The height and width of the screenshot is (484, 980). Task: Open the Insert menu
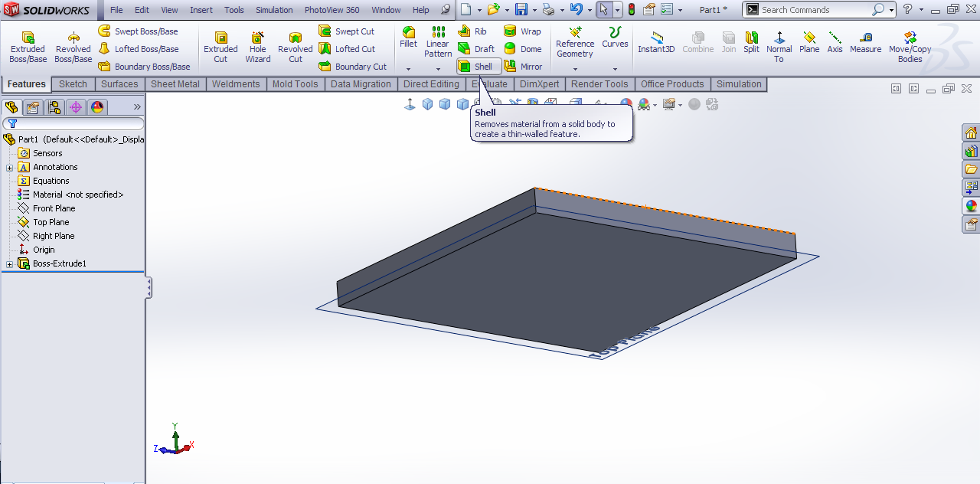[x=201, y=10]
